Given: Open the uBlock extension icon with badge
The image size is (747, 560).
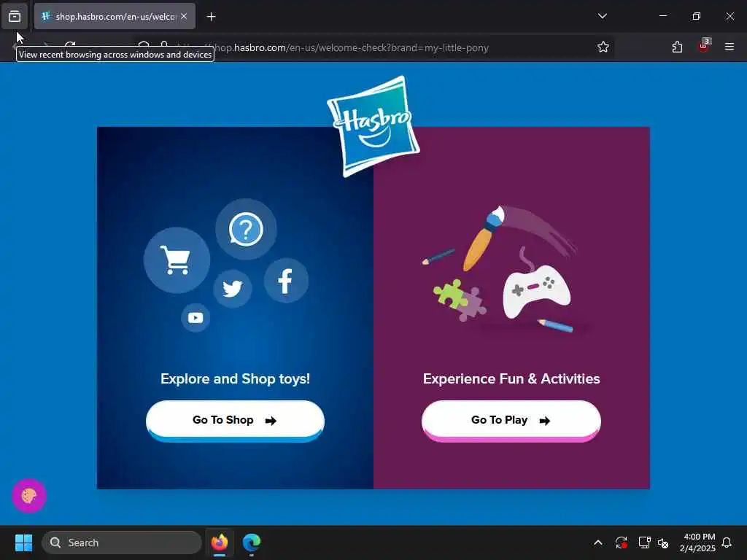Looking at the screenshot, I should pyautogui.click(x=704, y=46).
